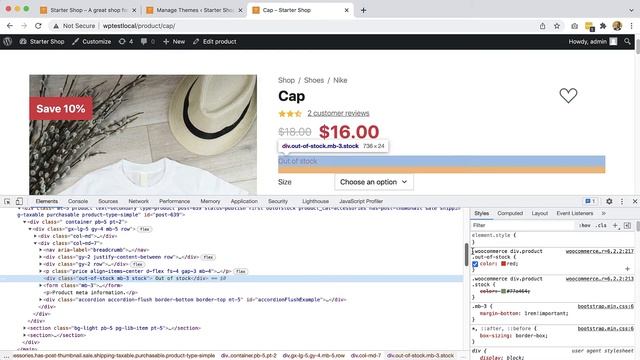Uncheck the color: red declaration checkbox
The width and height of the screenshot is (640, 360).
coord(475,264)
